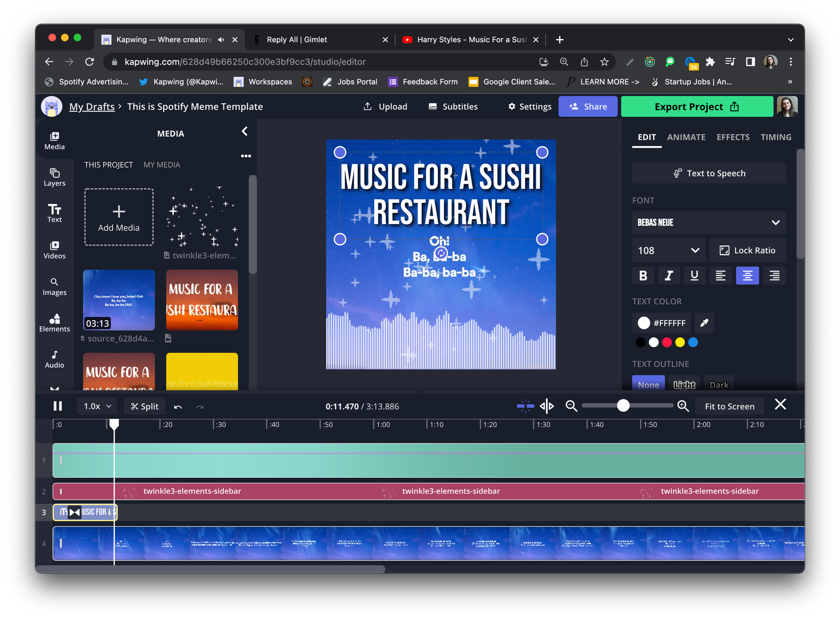840x620 pixels.
Task: Click the eyedropper color picker icon
Action: (x=704, y=323)
